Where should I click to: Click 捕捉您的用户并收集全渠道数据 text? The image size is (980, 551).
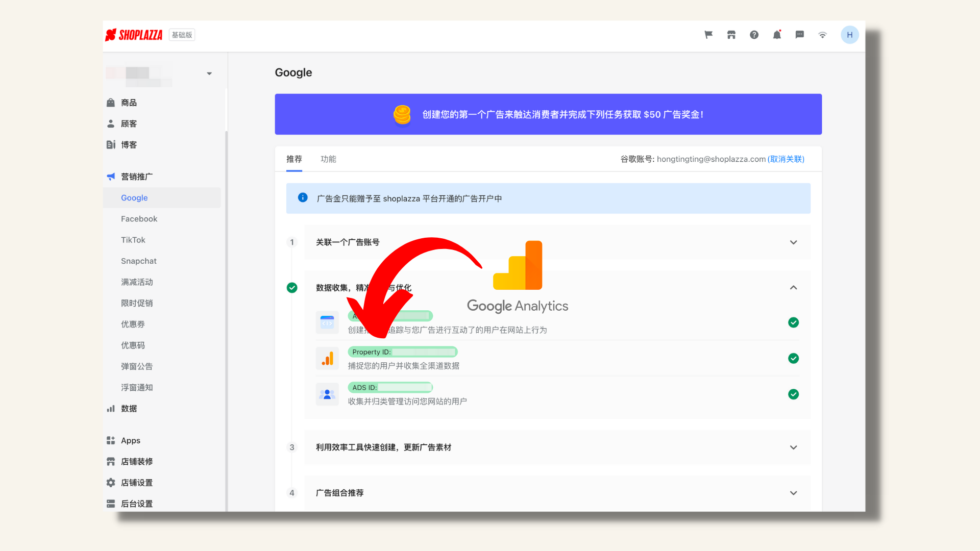[404, 366]
